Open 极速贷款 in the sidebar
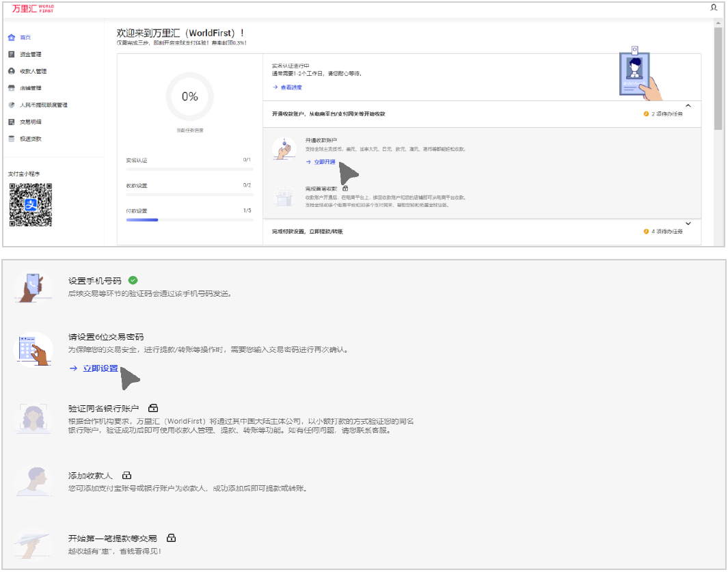Image resolution: width=728 pixels, height=572 pixels. [x=31, y=138]
